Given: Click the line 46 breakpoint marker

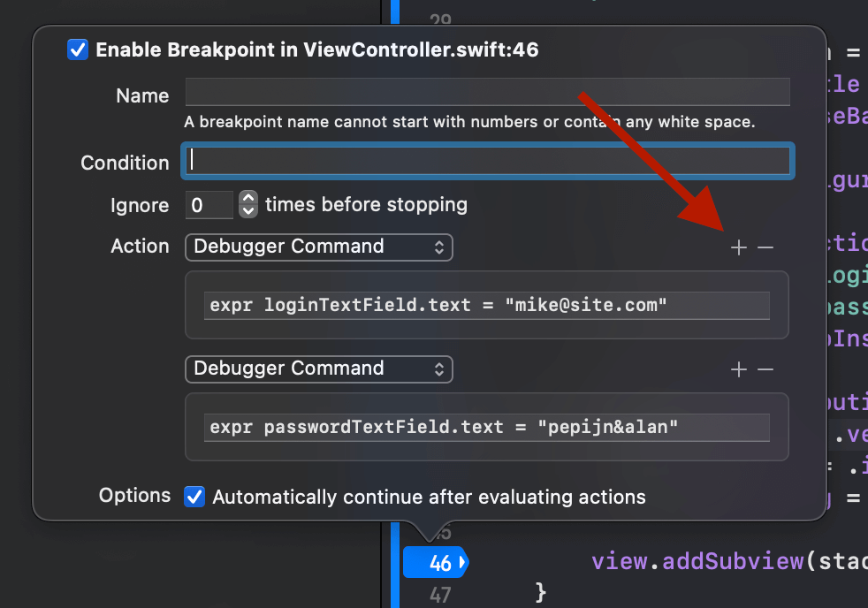Looking at the screenshot, I should tap(436, 563).
